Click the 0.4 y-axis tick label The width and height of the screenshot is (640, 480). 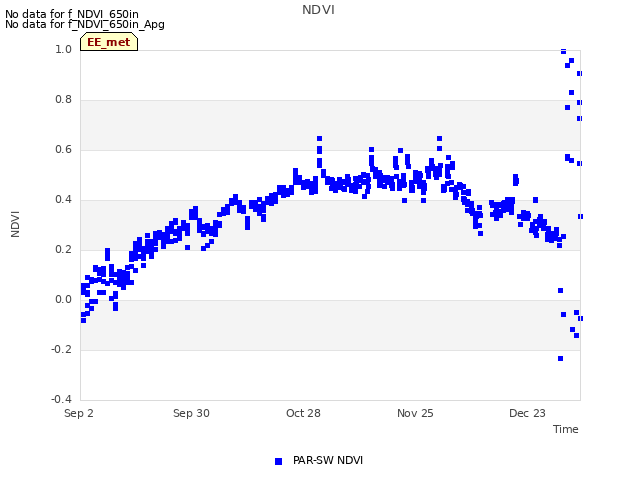click(x=63, y=200)
